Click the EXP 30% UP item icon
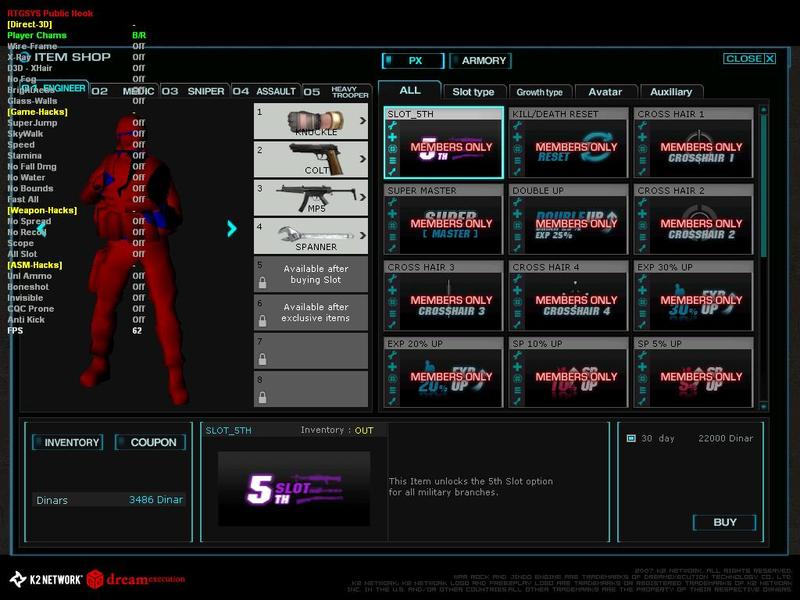 tap(700, 301)
